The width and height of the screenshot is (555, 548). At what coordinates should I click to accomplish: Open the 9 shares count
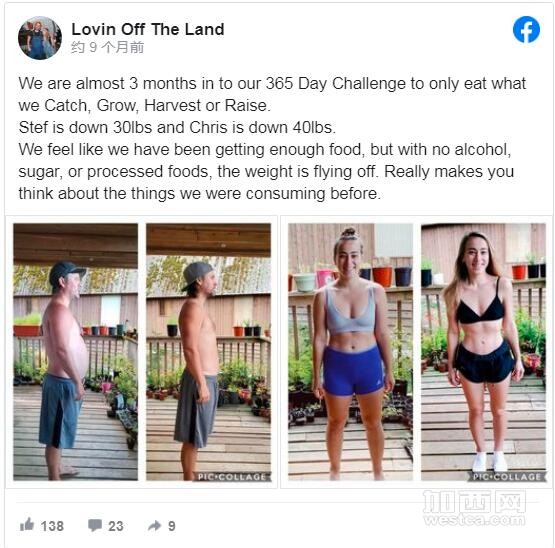point(172,526)
